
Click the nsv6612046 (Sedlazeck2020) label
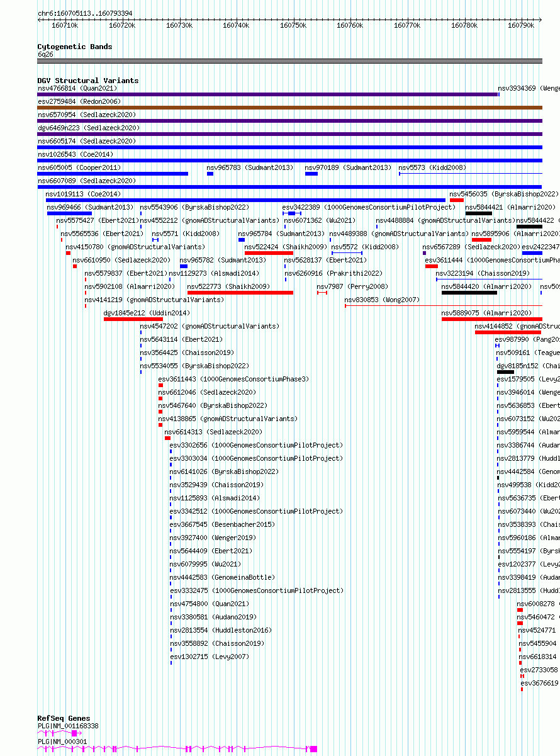[x=208, y=392]
